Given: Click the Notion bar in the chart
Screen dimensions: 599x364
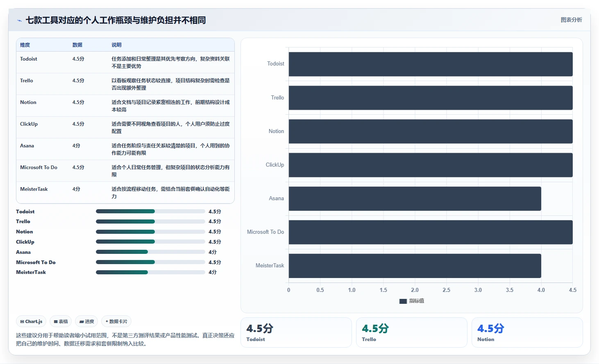Looking at the screenshot, I should pos(431,131).
